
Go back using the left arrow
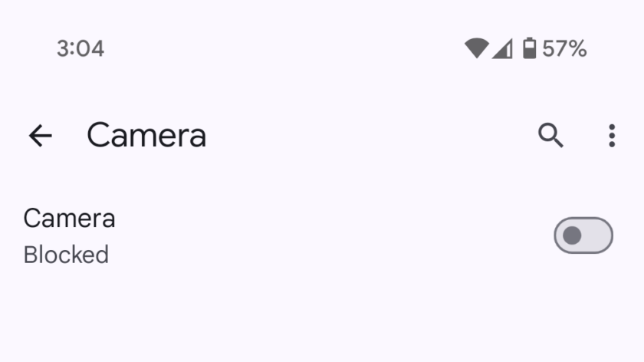(40, 136)
